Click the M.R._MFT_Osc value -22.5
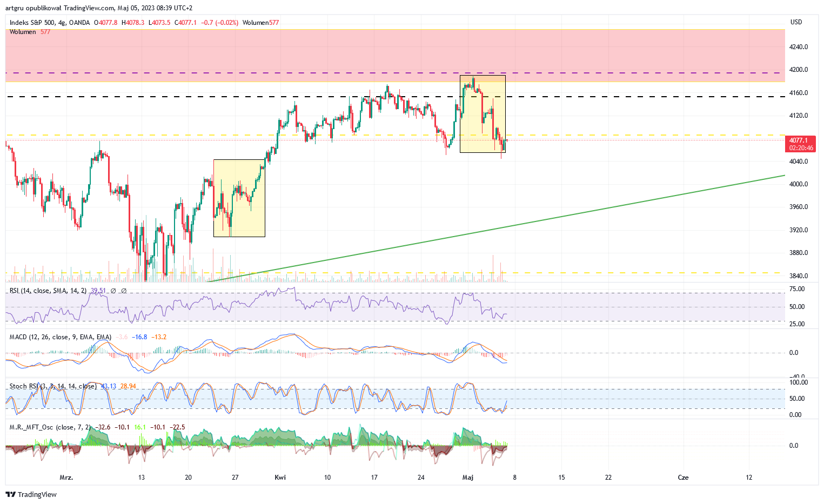Image resolution: width=824 pixels, height=504 pixels. coord(177,427)
